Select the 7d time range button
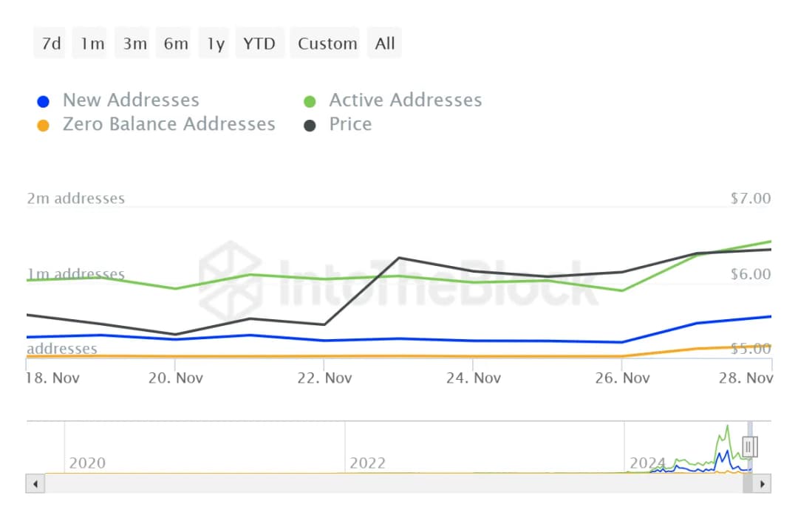This screenshot has height=532, width=798. pyautogui.click(x=51, y=44)
